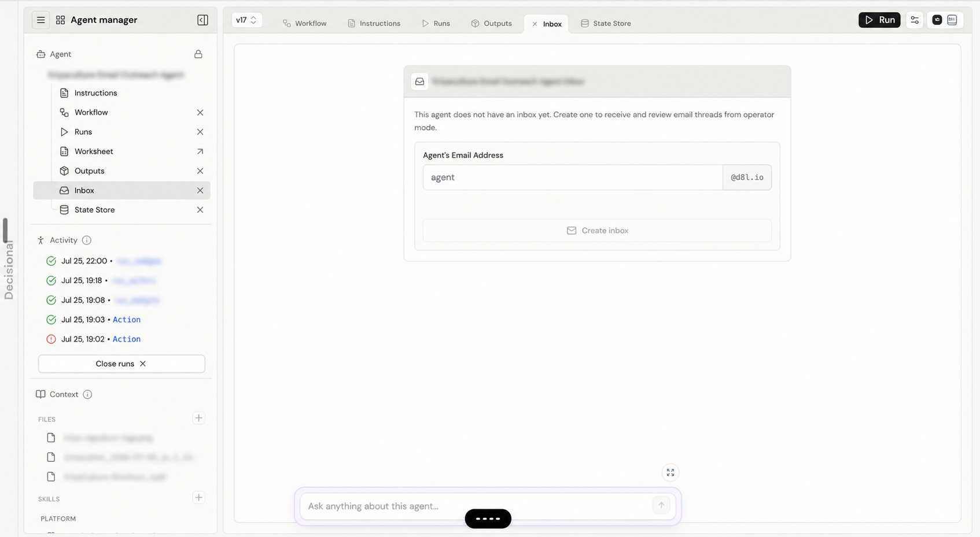Click the @d8l.io domain suffix
The image size is (980, 537).
[747, 177]
